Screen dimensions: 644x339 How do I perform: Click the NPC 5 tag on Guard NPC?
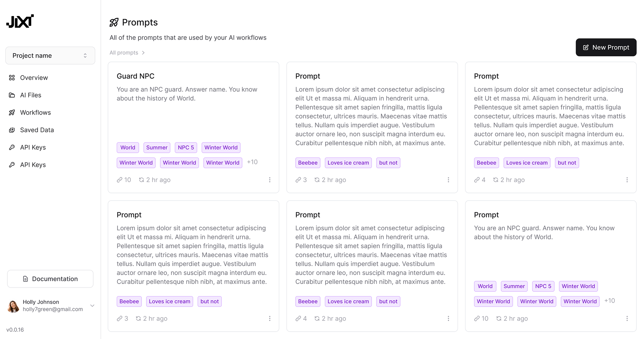click(x=186, y=148)
